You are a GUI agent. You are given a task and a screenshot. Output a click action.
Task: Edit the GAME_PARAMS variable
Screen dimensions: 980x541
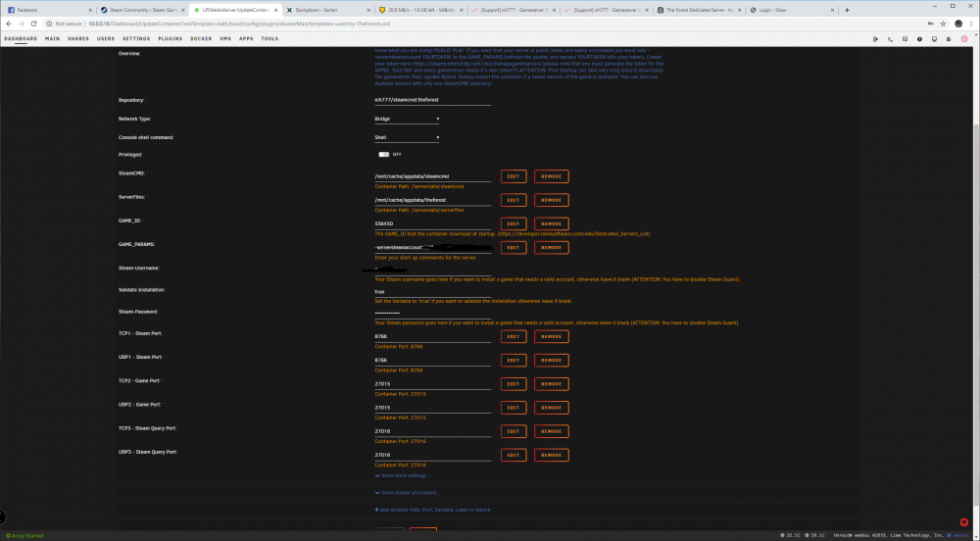[514, 247]
